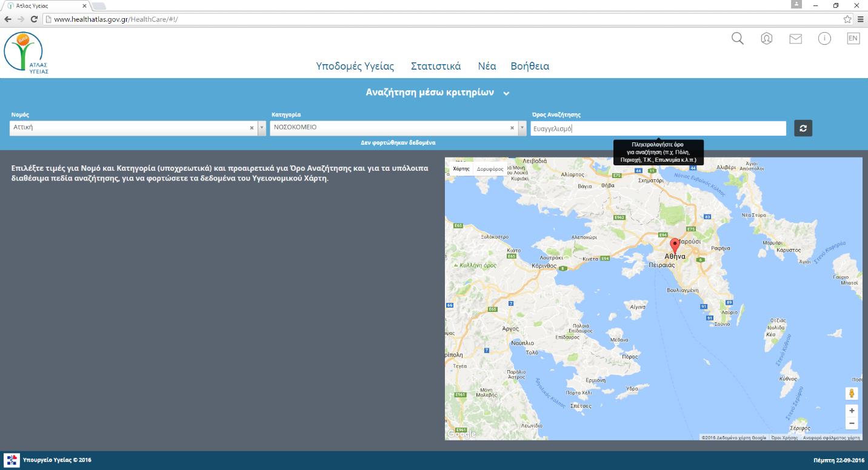Viewport: 868px width, 470px height.
Task: Zoom in the map with plus
Action: [x=852, y=411]
